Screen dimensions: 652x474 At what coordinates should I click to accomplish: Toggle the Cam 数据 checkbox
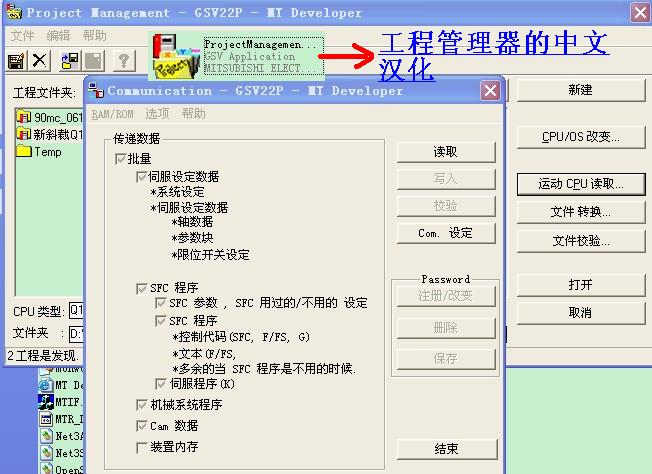pos(142,426)
